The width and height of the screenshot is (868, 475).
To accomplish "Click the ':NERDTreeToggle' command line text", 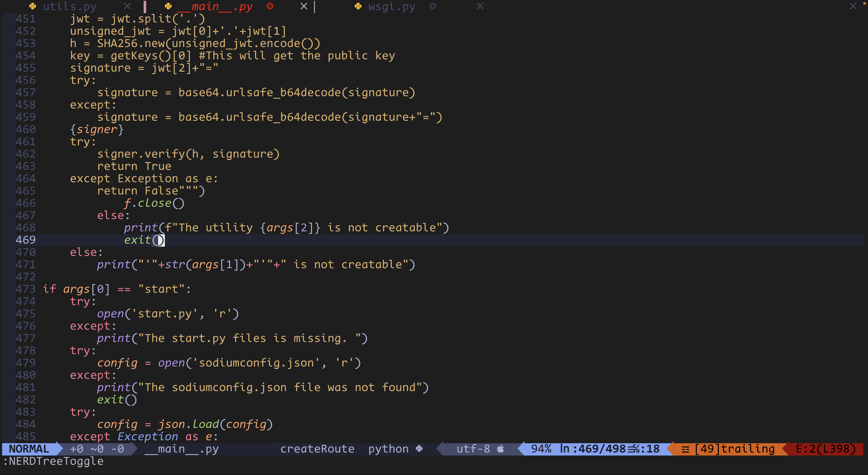I will (53, 461).
